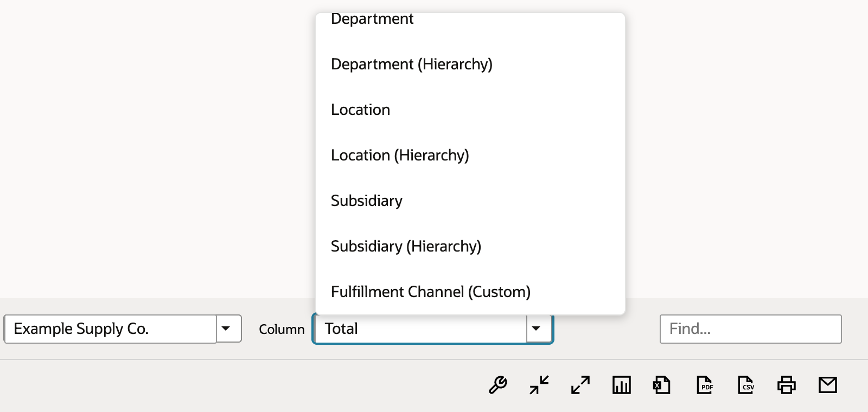
Task: Select Location in dropdown list
Action: [x=470, y=110]
